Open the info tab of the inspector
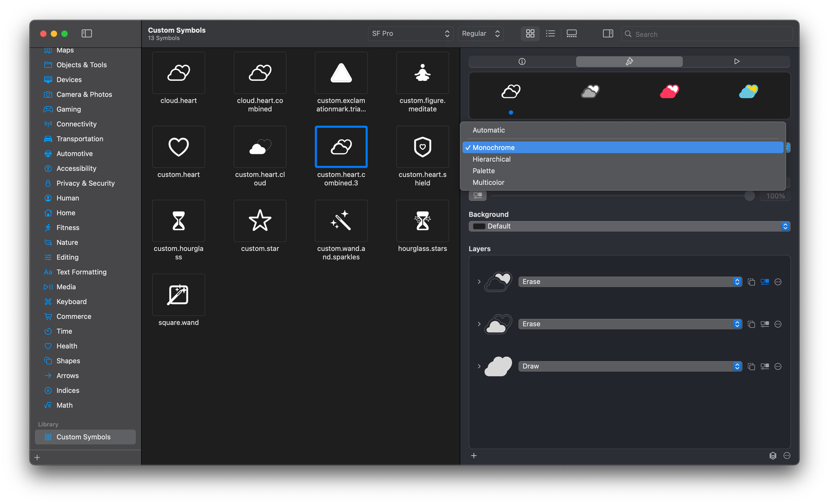Image resolution: width=829 pixels, height=504 pixels. (521, 61)
